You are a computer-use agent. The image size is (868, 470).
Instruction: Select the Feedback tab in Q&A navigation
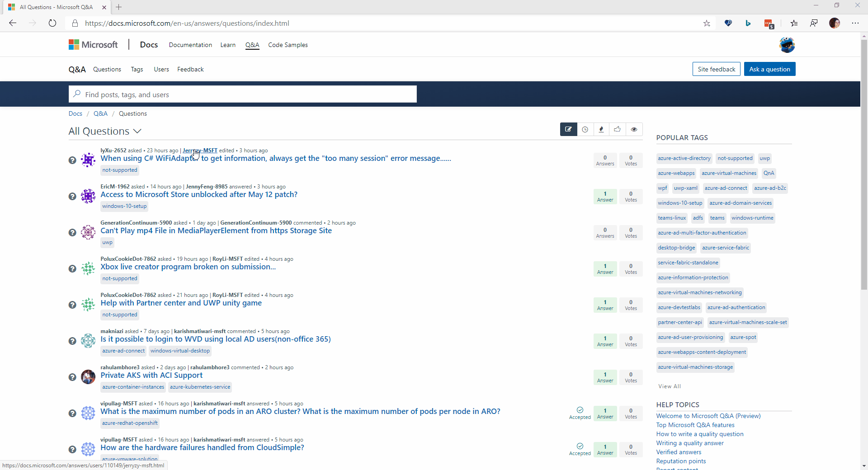point(190,69)
